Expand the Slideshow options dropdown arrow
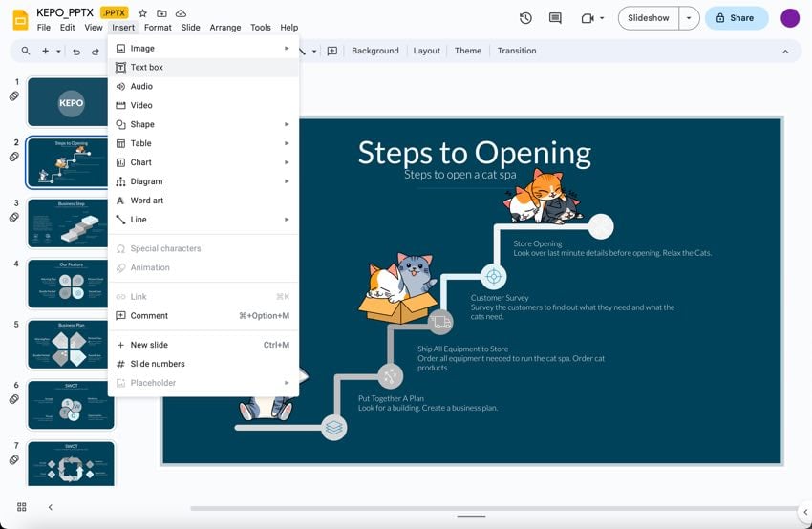Image resolution: width=812 pixels, height=529 pixels. click(x=688, y=18)
